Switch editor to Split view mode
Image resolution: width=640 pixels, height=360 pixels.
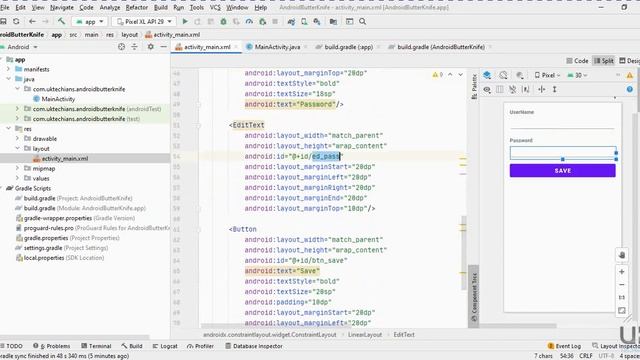click(604, 60)
